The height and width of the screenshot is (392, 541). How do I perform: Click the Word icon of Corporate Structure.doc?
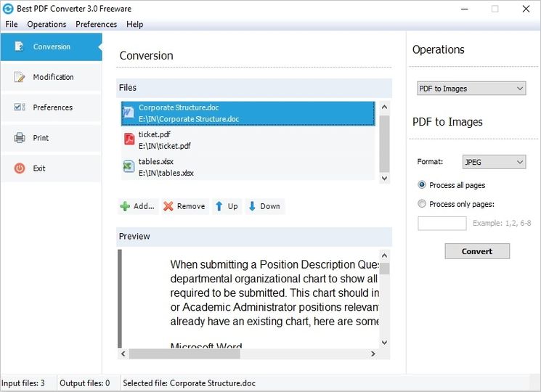129,113
